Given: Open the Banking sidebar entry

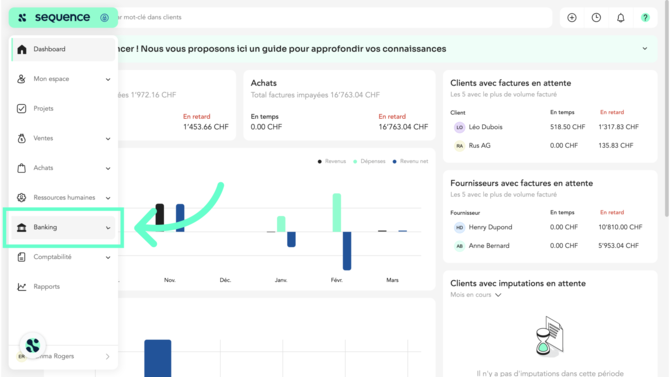Looking at the screenshot, I should click(63, 227).
